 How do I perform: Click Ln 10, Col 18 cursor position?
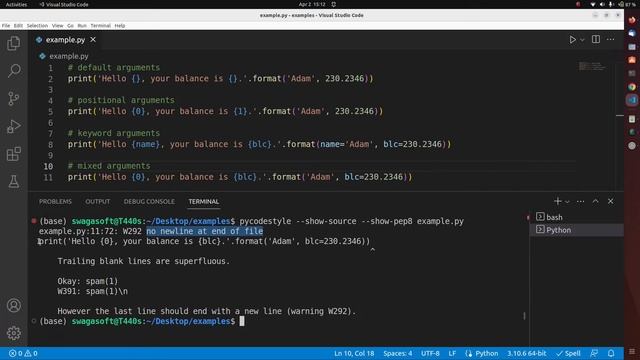(x=354, y=353)
